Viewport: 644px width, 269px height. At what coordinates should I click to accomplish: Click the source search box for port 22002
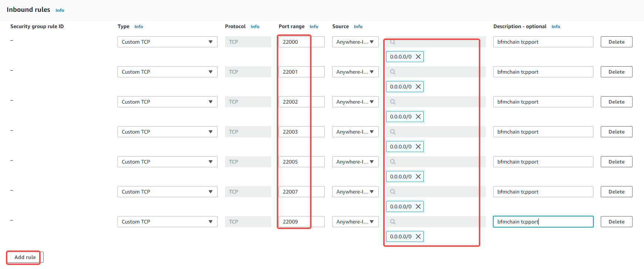(436, 102)
